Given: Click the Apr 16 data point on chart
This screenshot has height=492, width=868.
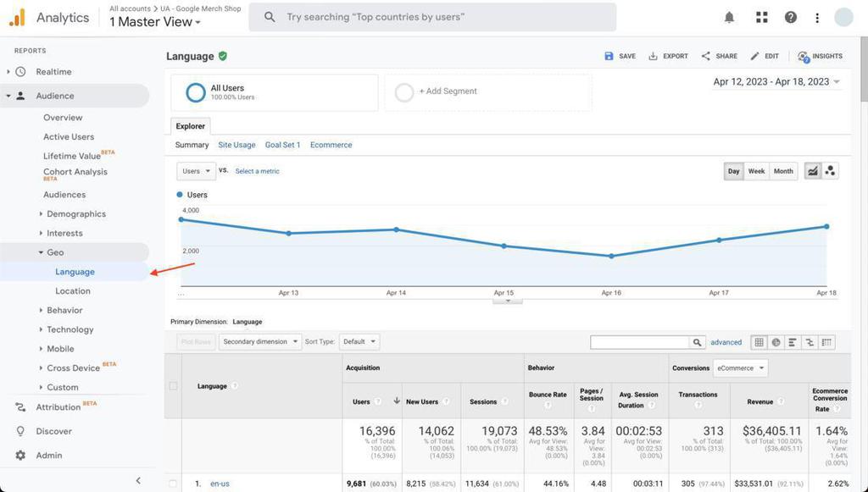Looking at the screenshot, I should tap(611, 256).
